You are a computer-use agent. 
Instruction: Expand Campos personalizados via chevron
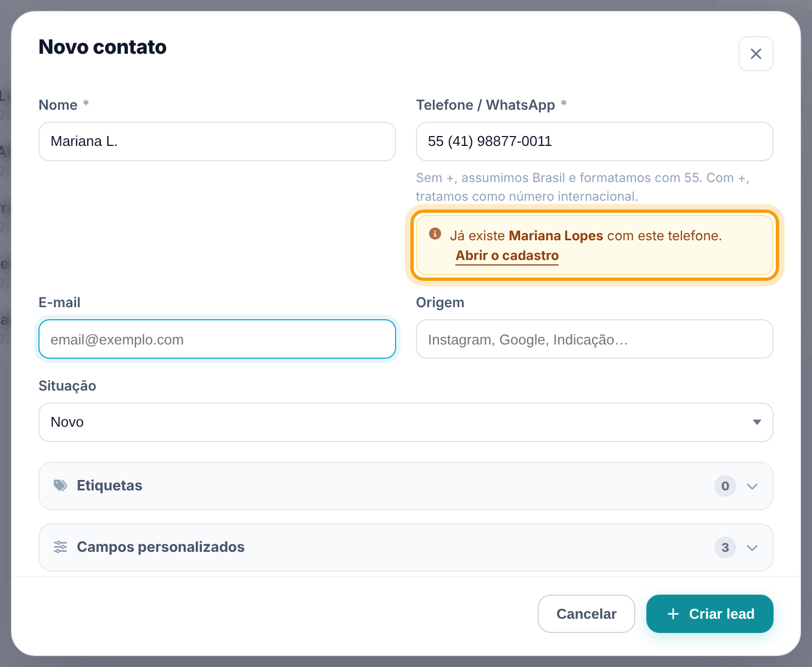[x=752, y=547]
